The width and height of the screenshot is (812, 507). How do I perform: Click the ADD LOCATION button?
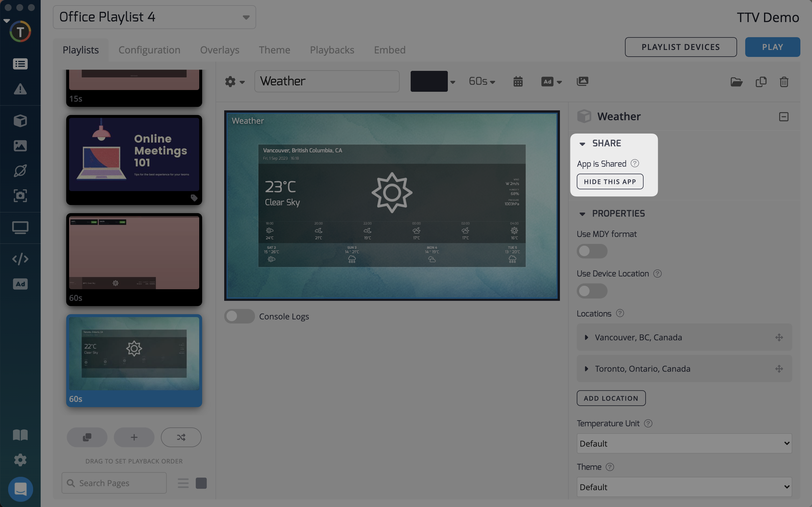point(611,398)
